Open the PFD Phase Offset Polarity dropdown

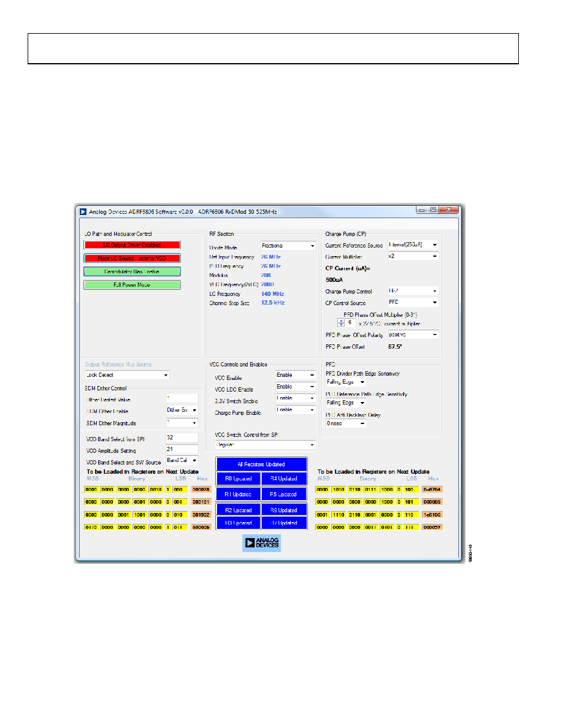coord(413,335)
